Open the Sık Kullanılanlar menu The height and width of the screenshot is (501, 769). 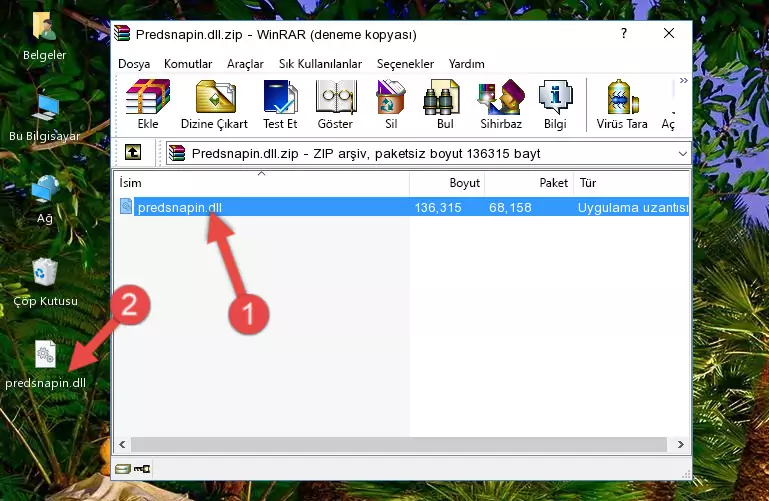320,64
